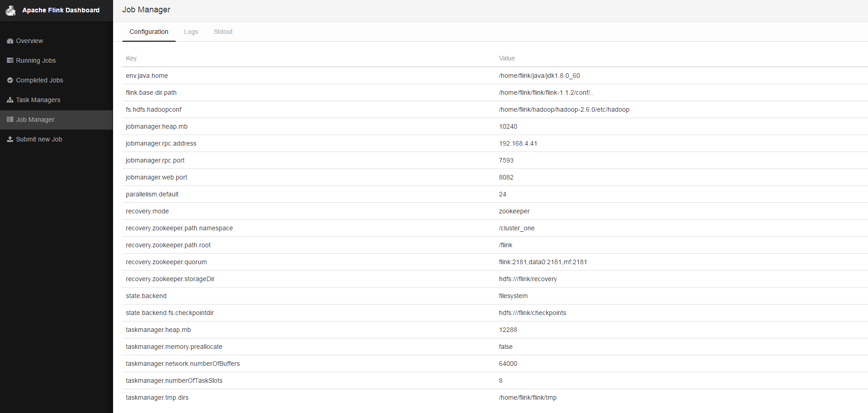Image resolution: width=868 pixels, height=413 pixels.
Task: Select the recovery.zookeeper.storageDir key
Action: (170, 279)
